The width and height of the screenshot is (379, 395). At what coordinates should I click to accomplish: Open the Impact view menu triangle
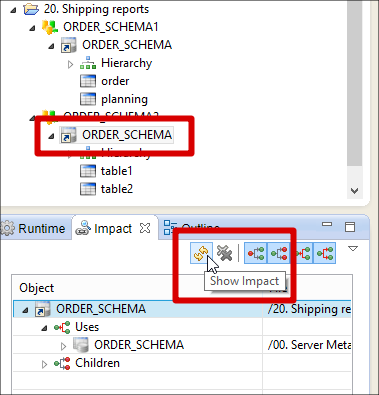[353, 249]
